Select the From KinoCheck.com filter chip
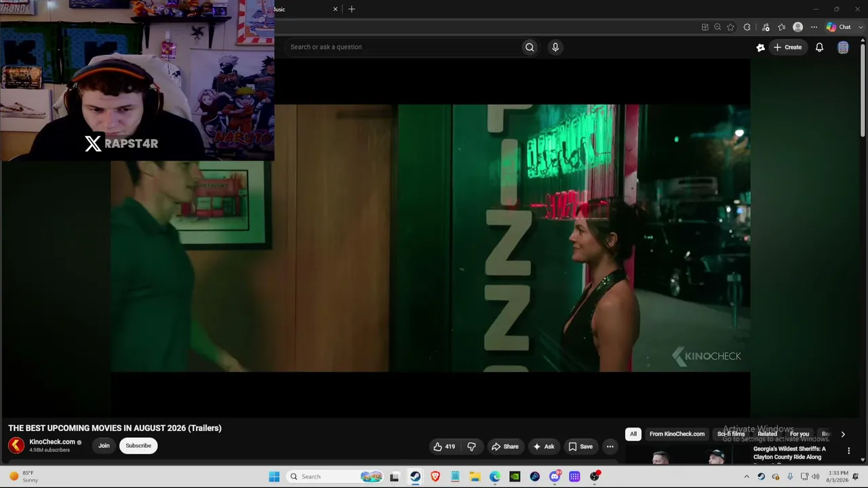The height and width of the screenshot is (488, 868). [677, 434]
